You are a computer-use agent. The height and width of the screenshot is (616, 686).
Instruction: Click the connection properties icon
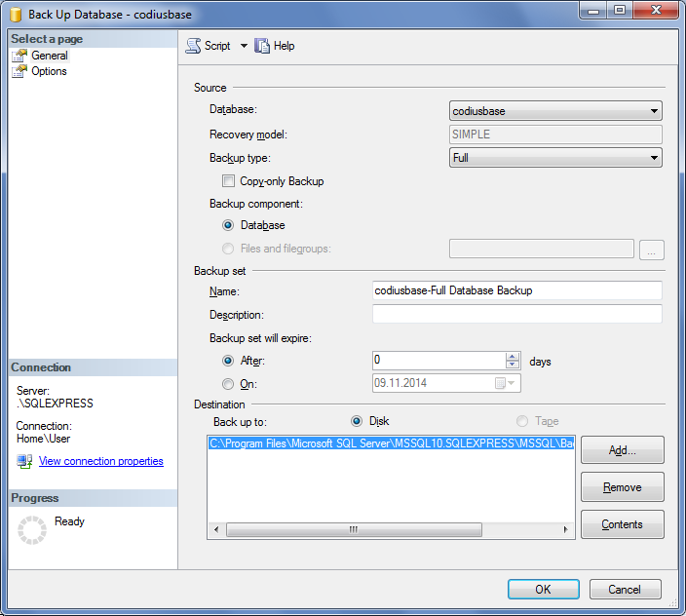coord(25,461)
